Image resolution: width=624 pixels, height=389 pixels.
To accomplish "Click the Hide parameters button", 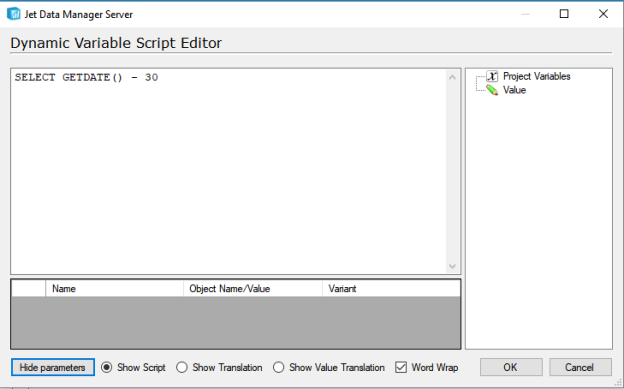I will pyautogui.click(x=53, y=367).
